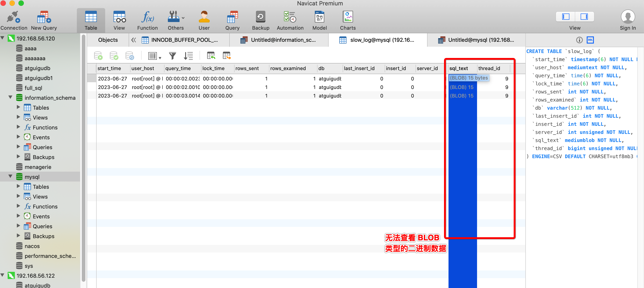Expand Tables under mysql database
Image resolution: width=644 pixels, height=288 pixels.
(18, 186)
